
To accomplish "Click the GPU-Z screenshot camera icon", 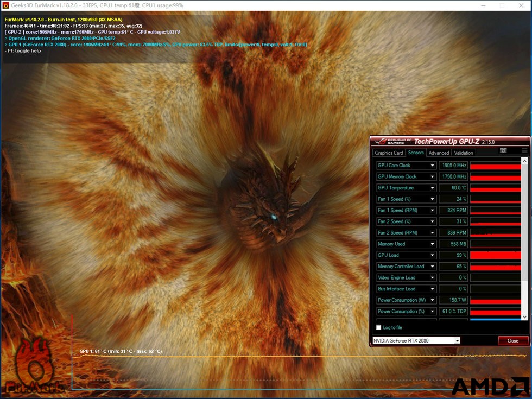I will coord(503,150).
